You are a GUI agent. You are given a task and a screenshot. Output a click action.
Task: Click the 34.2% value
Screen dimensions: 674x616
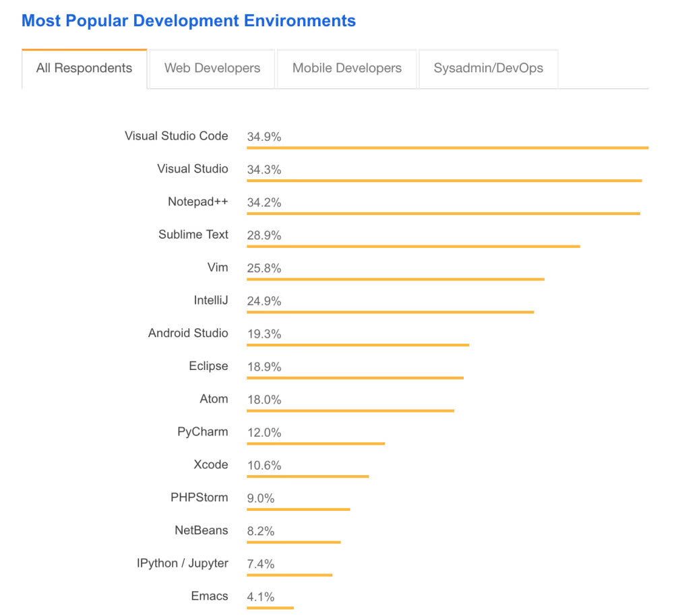tap(264, 202)
